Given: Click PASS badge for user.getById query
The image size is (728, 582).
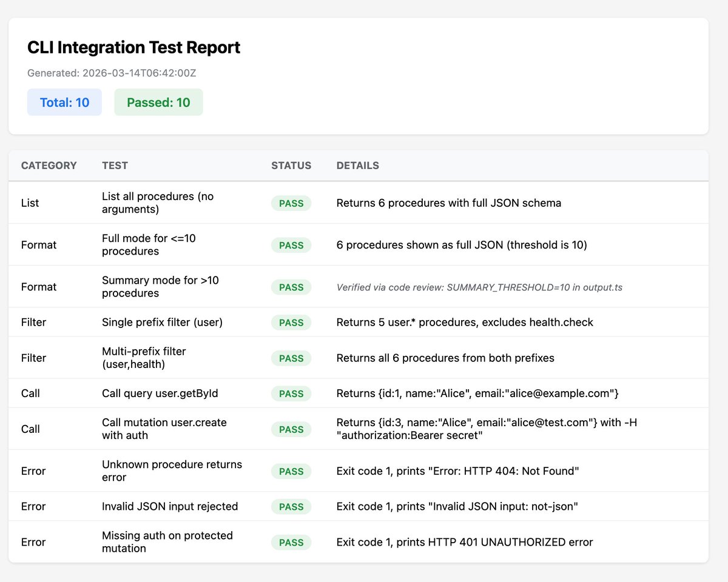Looking at the screenshot, I should 291,393.
